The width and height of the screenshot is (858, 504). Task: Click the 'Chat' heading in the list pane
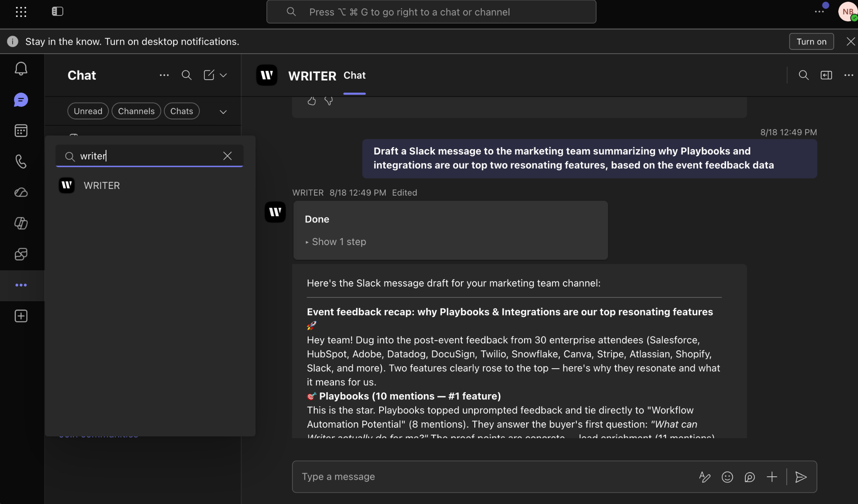click(x=82, y=75)
